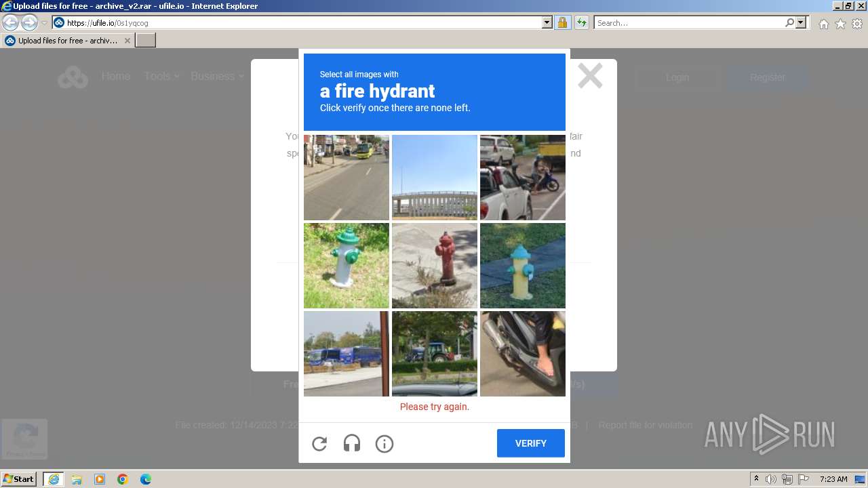
Task: Open the Windows Start menu
Action: coord(19,479)
